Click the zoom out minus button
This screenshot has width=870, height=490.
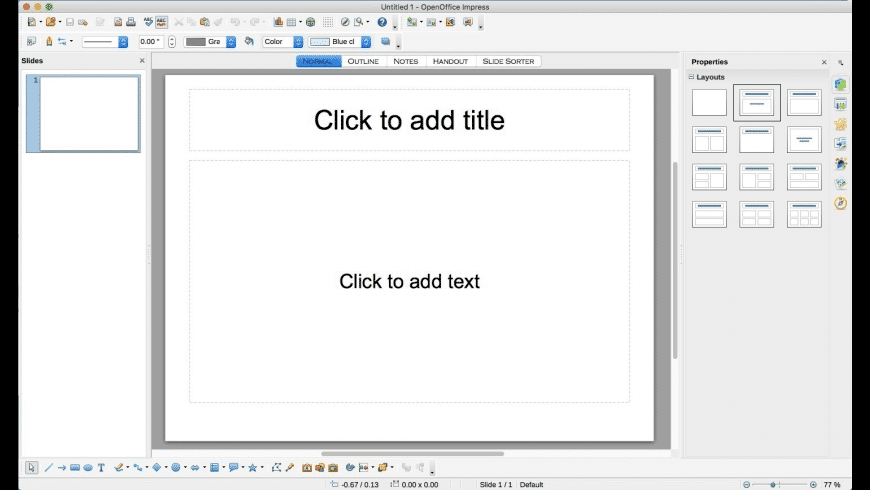[x=746, y=484]
